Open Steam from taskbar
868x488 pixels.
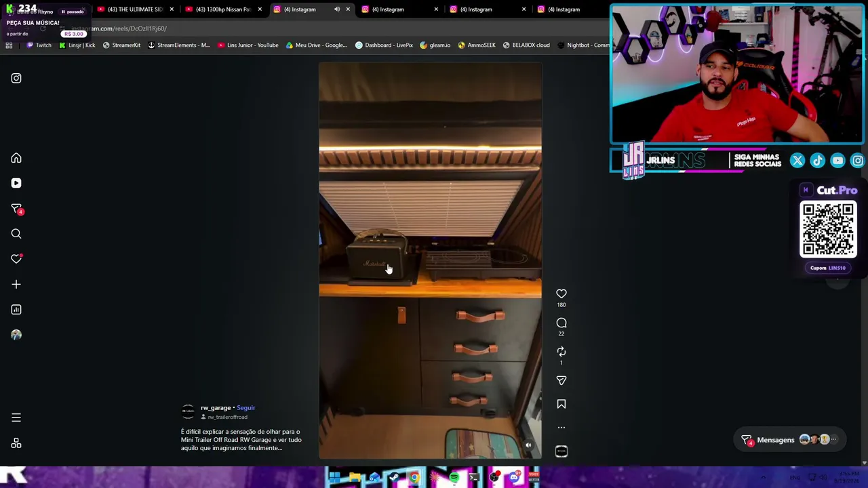pos(394,478)
